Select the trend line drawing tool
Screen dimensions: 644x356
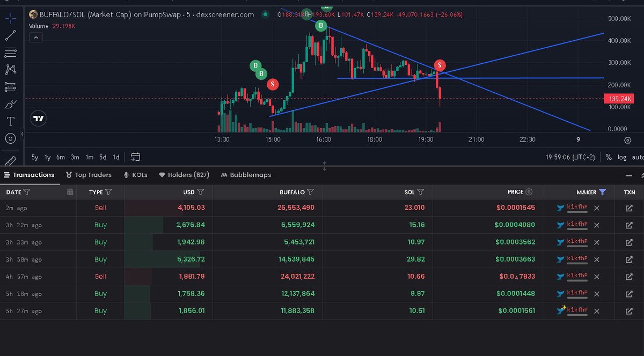click(10, 35)
